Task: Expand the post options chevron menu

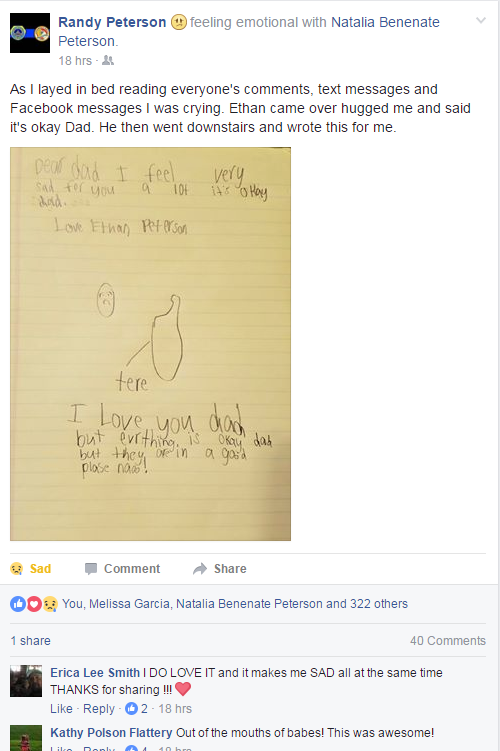Action: [x=481, y=21]
